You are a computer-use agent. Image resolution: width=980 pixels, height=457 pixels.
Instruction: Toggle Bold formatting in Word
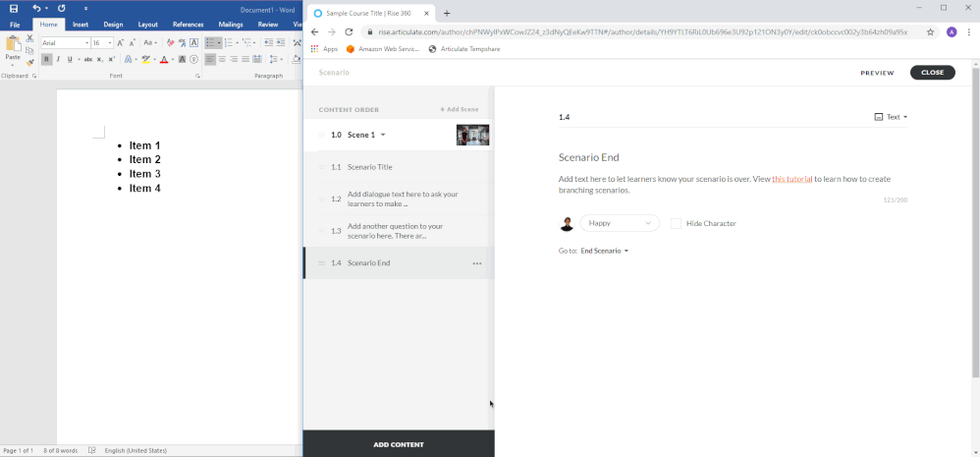click(46, 59)
